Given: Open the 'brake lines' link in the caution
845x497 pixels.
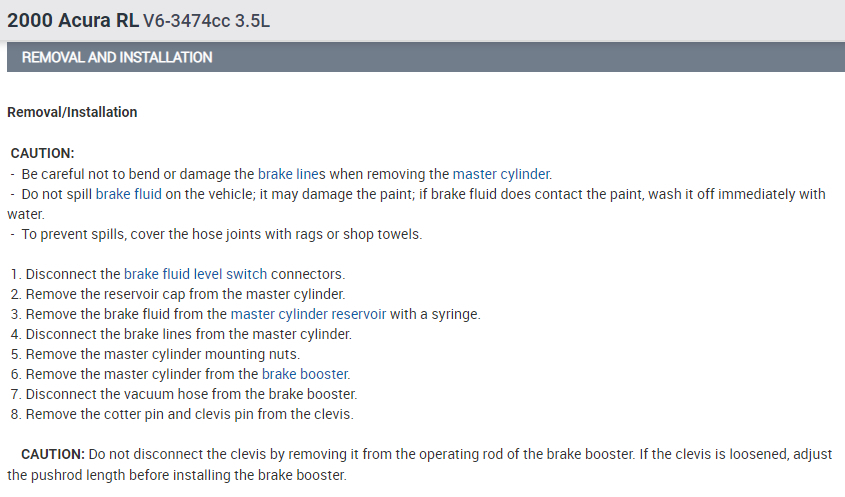Looking at the screenshot, I should coord(292,173).
